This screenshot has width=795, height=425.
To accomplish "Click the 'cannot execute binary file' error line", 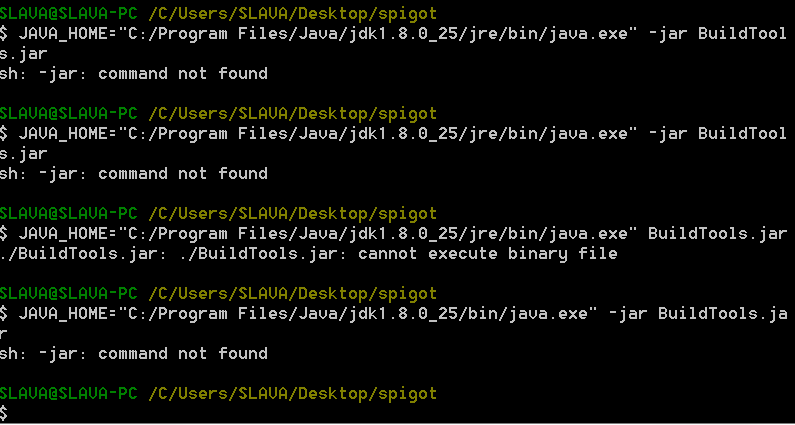I will 308,253.
